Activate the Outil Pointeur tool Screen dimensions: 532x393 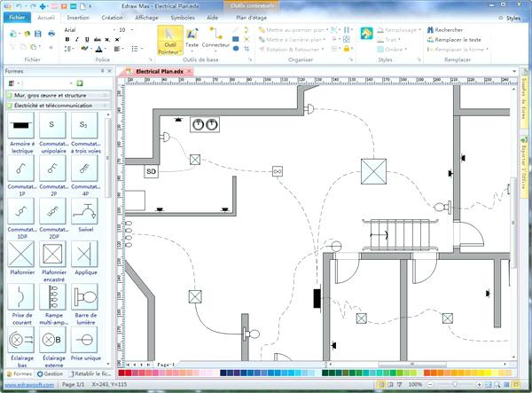point(170,41)
